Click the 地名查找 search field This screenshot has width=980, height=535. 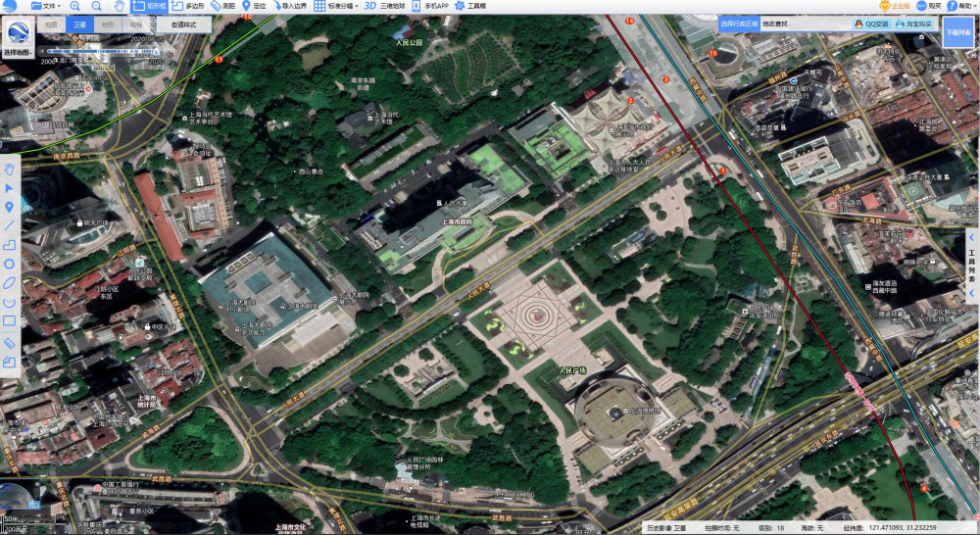pos(805,24)
